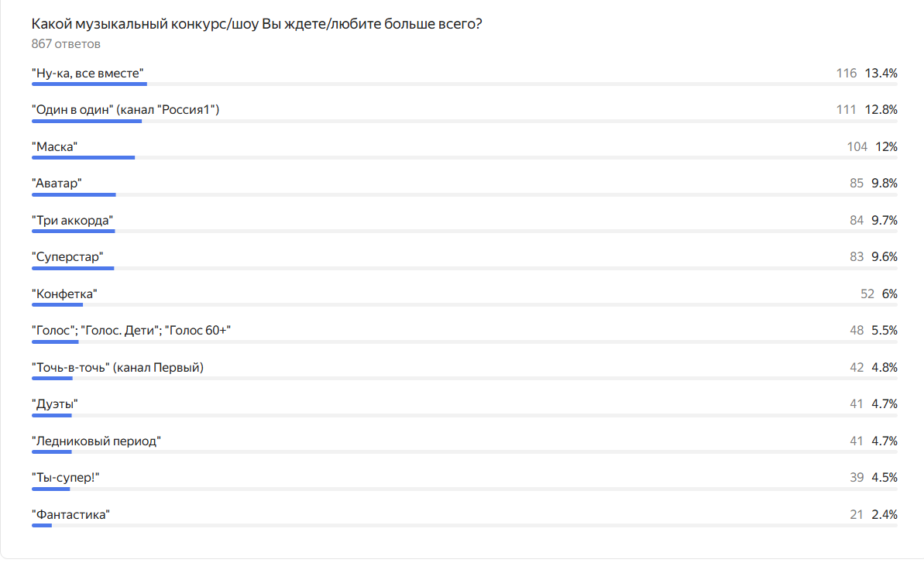The width and height of the screenshot is (924, 563).
Task: Click the "Фантастика" short blue bar
Action: point(41,526)
